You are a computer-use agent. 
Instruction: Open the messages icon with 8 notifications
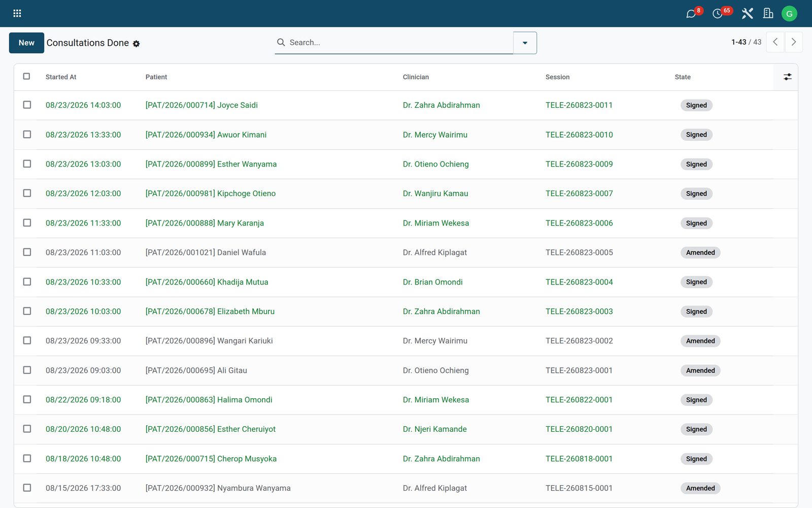pos(691,13)
